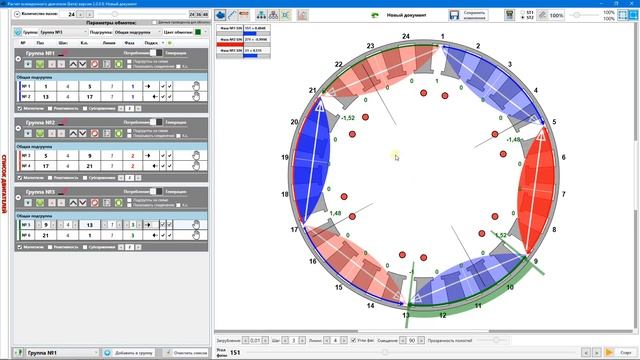Open the winding color dropdown arrow
Viewport: 640px width, 360px height.
(x=205, y=32)
